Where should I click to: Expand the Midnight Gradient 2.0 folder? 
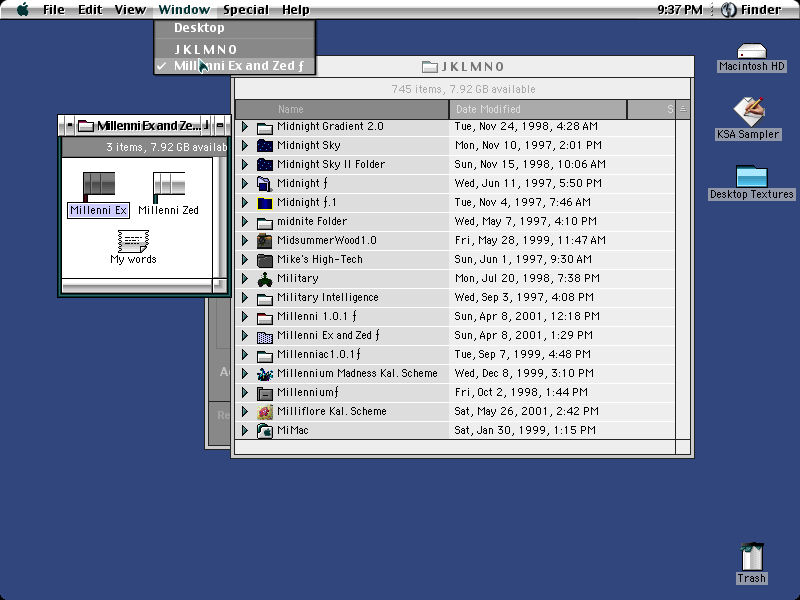(245, 127)
